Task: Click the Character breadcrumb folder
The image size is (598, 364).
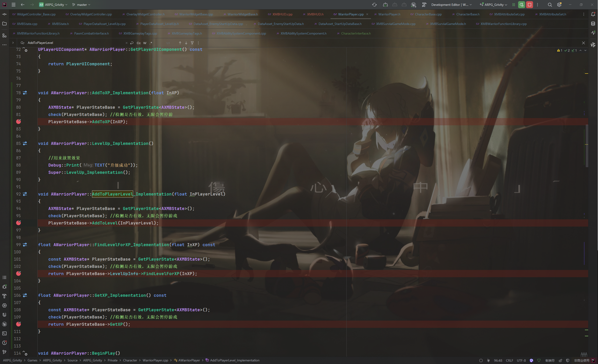Action: point(130,360)
